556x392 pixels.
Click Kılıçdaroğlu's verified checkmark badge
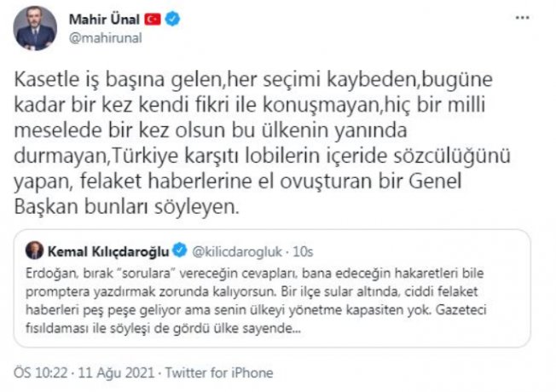[180, 251]
